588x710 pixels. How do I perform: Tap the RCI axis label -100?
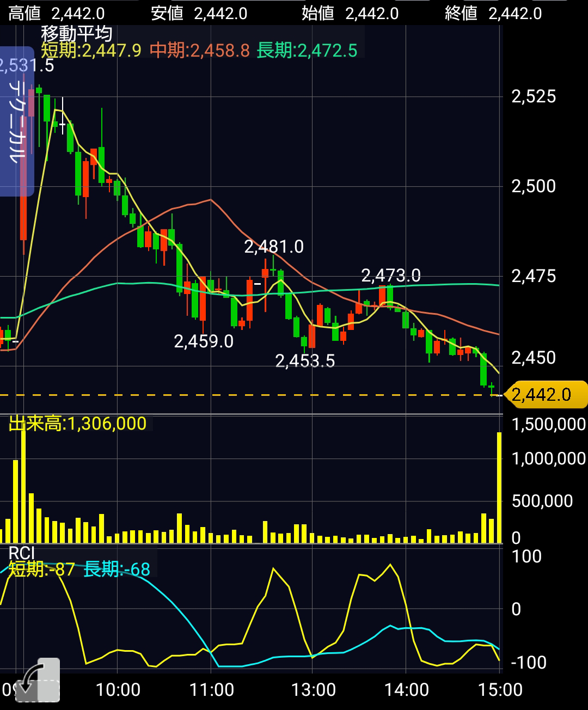529,663
